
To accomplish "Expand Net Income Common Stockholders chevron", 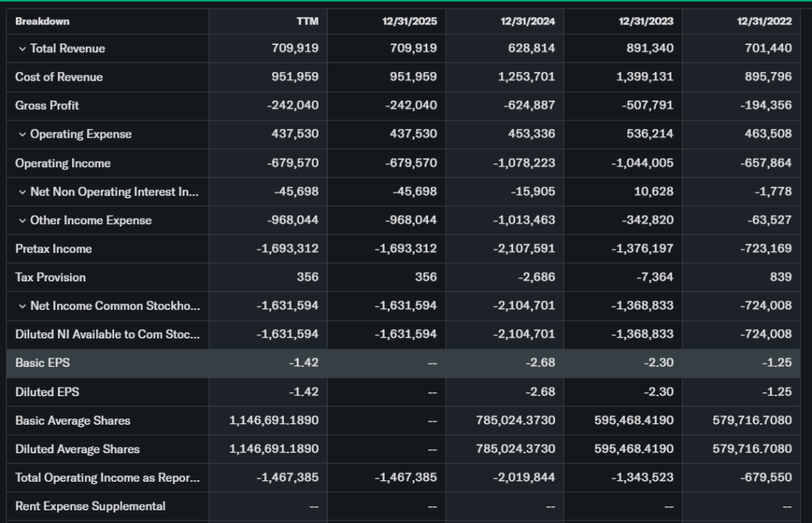I will tap(22, 306).
